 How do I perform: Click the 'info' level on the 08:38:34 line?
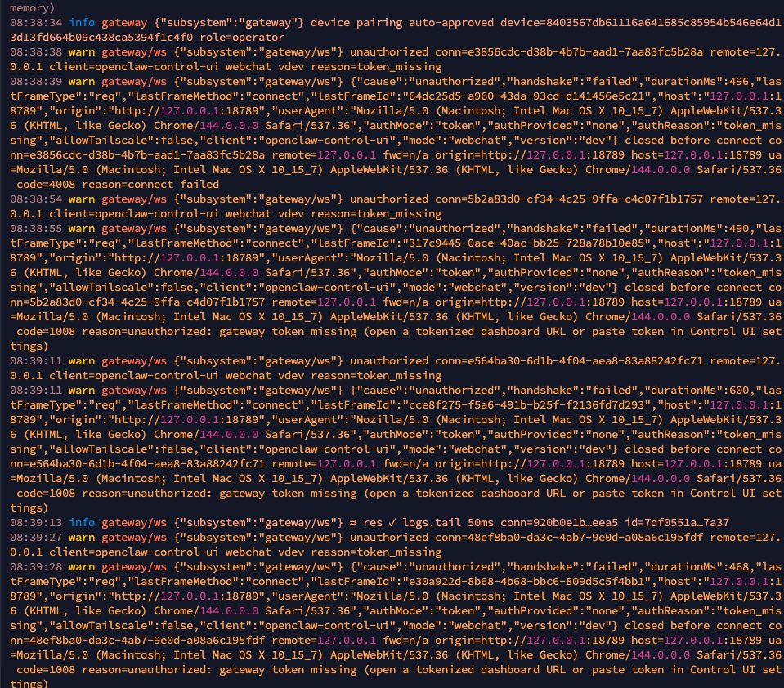pyautogui.click(x=82, y=23)
